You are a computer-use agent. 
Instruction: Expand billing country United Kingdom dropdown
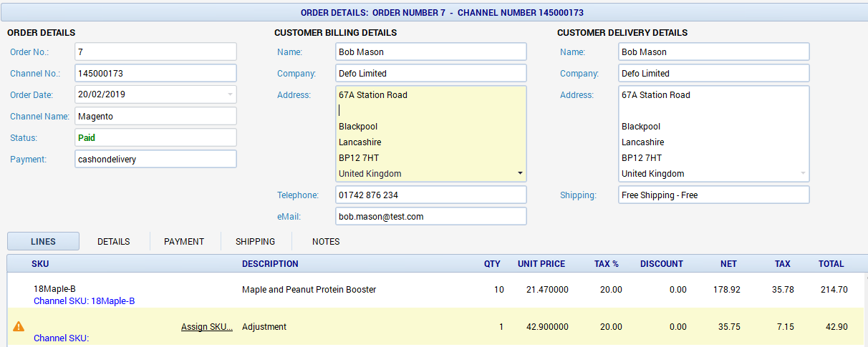(x=519, y=174)
